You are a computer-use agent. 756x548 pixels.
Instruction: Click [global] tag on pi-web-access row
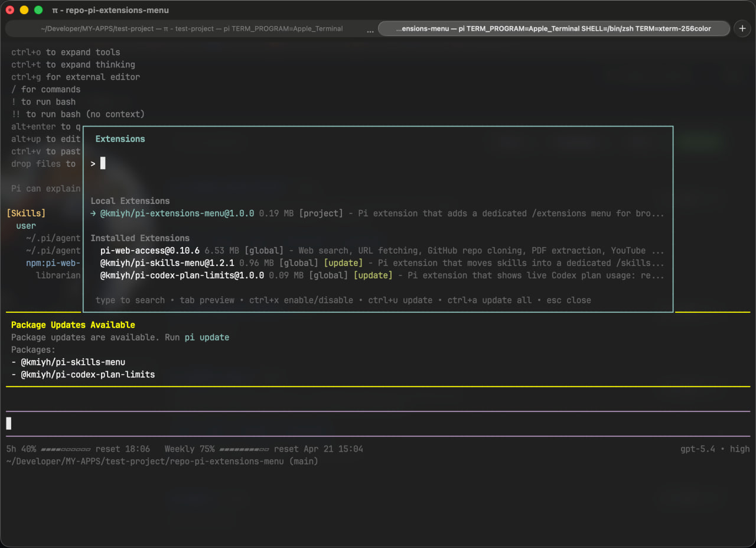point(264,251)
